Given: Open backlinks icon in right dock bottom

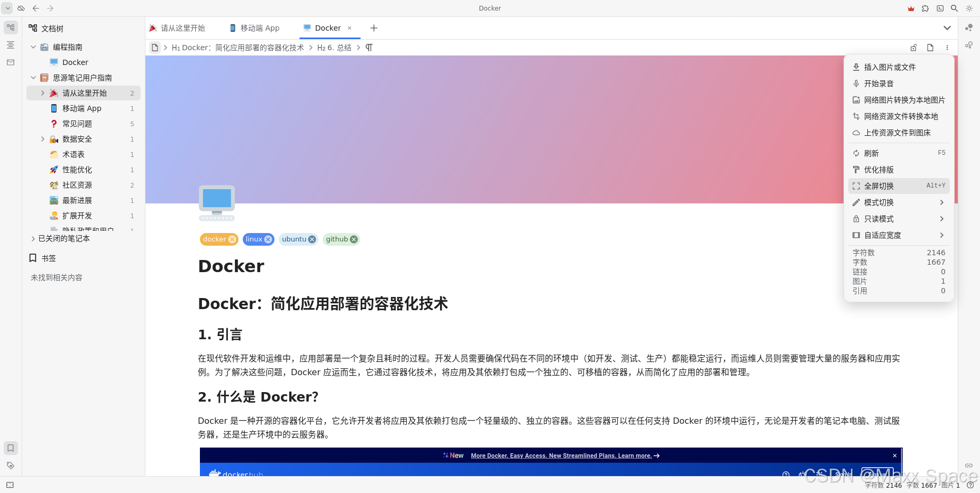Looking at the screenshot, I should pyautogui.click(x=969, y=466).
